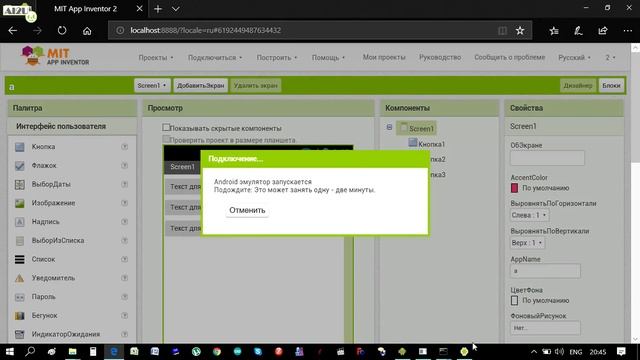Open the Руководство link

point(440,58)
